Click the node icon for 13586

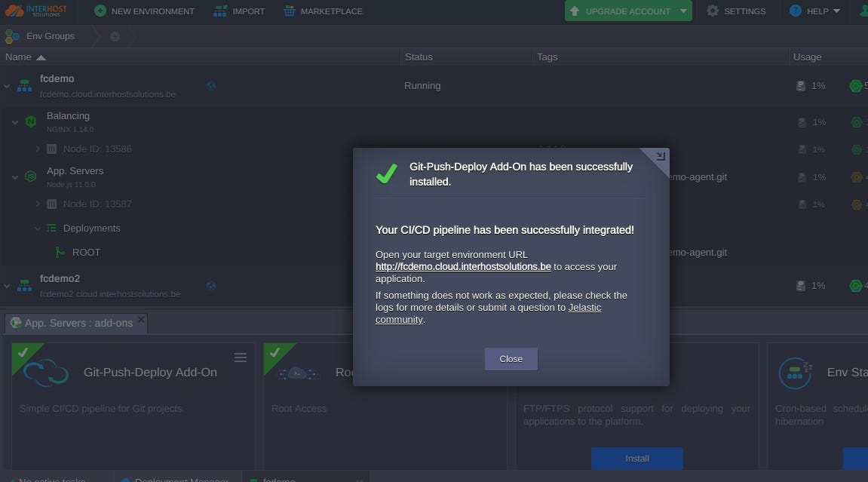[51, 149]
